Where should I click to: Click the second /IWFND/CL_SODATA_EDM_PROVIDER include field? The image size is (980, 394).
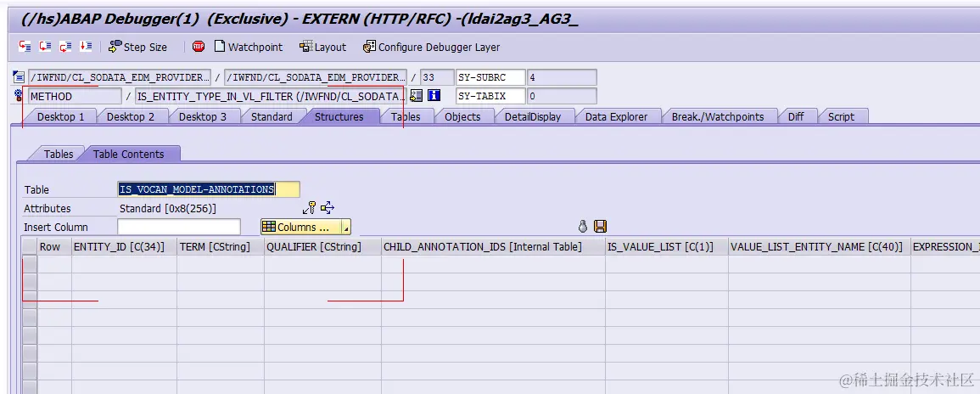coord(315,77)
